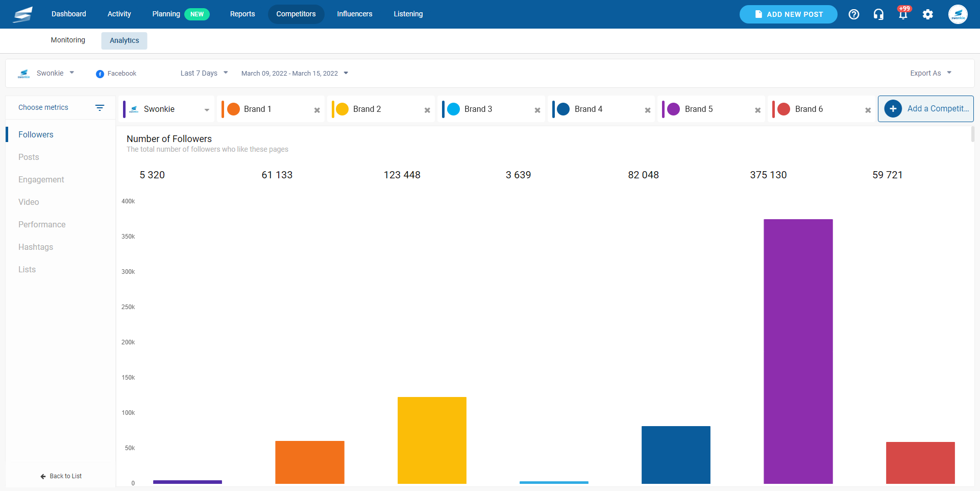Click Brand 1 orange circle icon
Viewport: 980px width, 491px height.
233,109
